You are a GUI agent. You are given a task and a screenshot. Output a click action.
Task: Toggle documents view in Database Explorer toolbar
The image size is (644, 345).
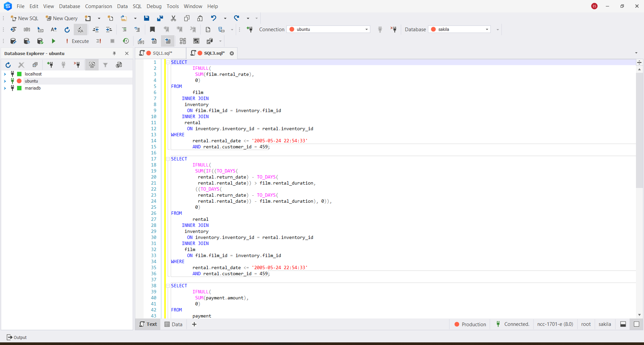tap(92, 65)
